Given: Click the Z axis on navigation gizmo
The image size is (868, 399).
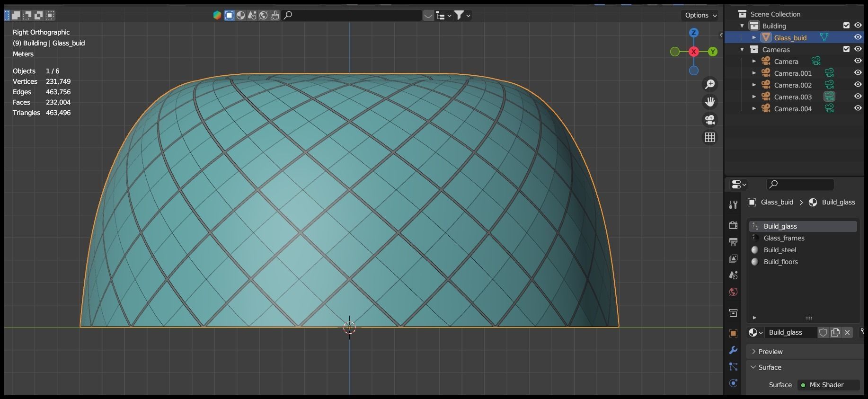Looking at the screenshot, I should (x=693, y=33).
